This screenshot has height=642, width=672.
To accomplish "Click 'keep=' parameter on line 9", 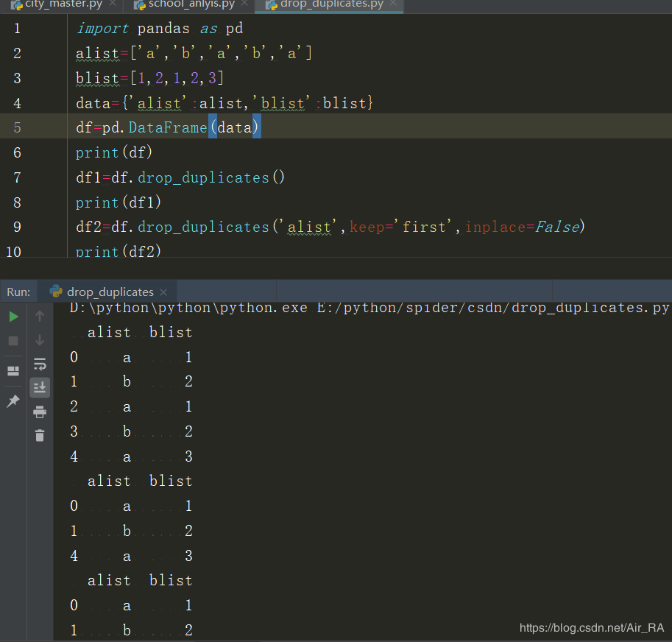I will (372, 227).
